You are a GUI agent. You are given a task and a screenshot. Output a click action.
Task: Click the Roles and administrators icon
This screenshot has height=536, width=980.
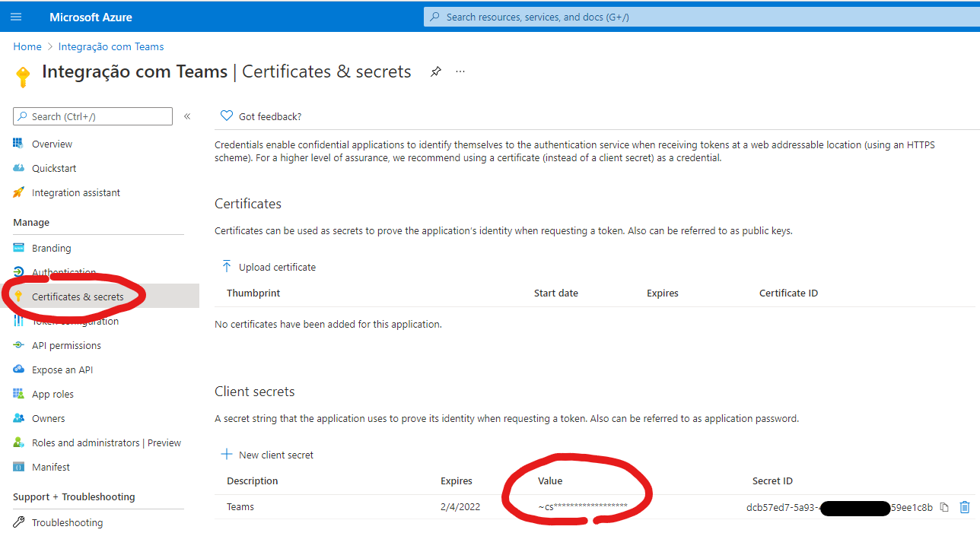18,442
